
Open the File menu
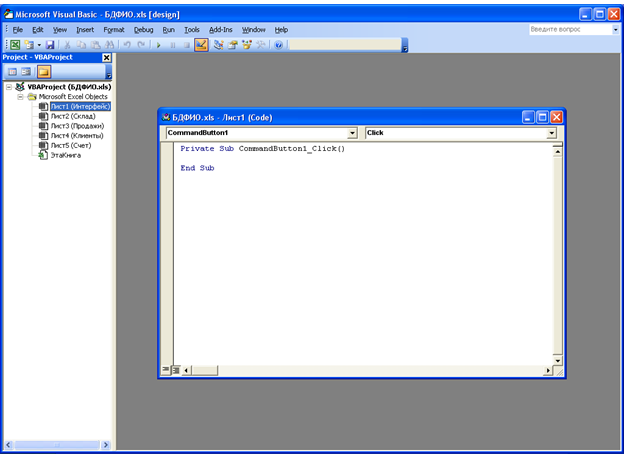18,30
